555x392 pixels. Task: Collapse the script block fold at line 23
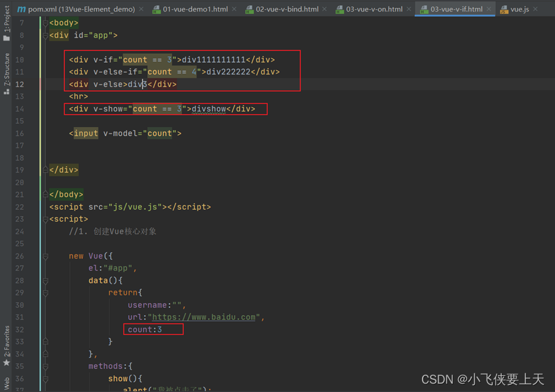click(46, 219)
